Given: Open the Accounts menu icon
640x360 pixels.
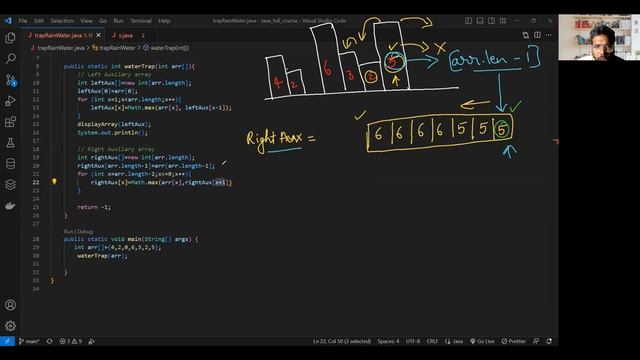Looking at the screenshot, I should click(x=10, y=305).
